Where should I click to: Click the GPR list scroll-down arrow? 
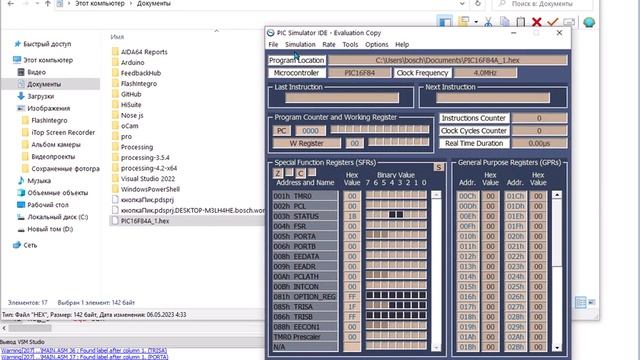pyautogui.click(x=557, y=348)
